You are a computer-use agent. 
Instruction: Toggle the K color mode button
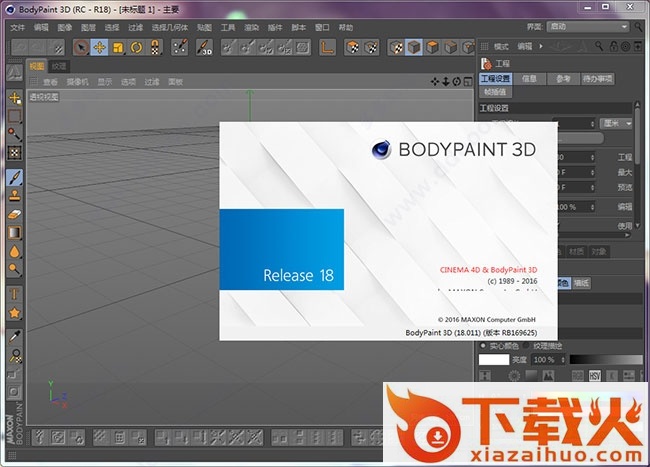click(x=612, y=376)
